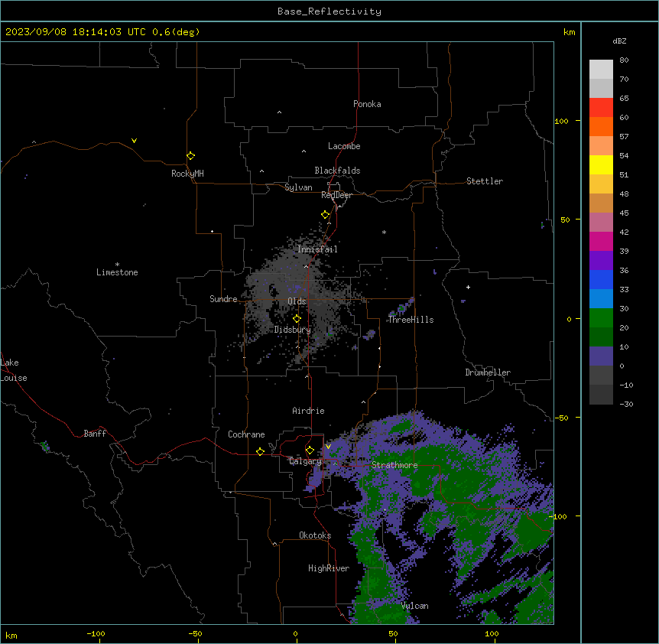Image resolution: width=659 pixels, height=644 pixels.
Task: Click the HighRiver town label
Action: [x=329, y=568]
